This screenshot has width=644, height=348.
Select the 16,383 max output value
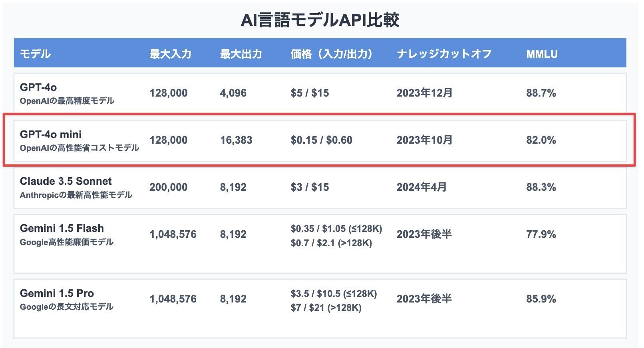point(236,140)
